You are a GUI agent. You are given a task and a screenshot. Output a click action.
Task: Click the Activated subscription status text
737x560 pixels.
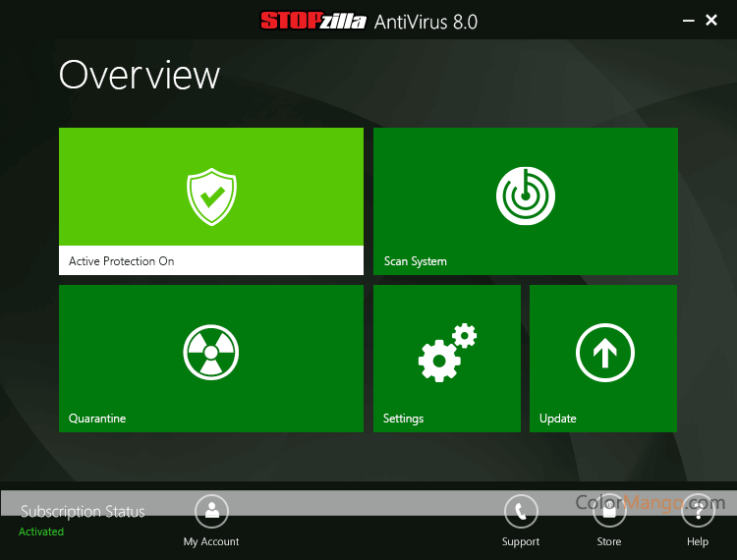click(41, 532)
